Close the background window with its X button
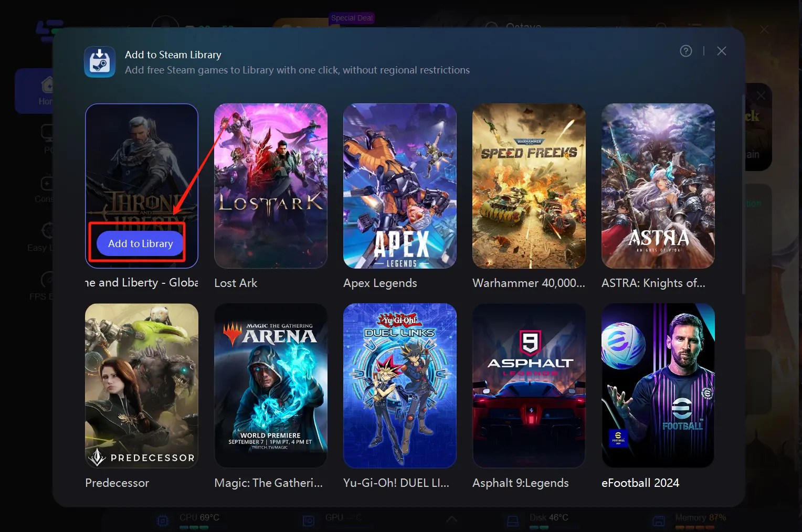The width and height of the screenshot is (802, 532). [764, 29]
